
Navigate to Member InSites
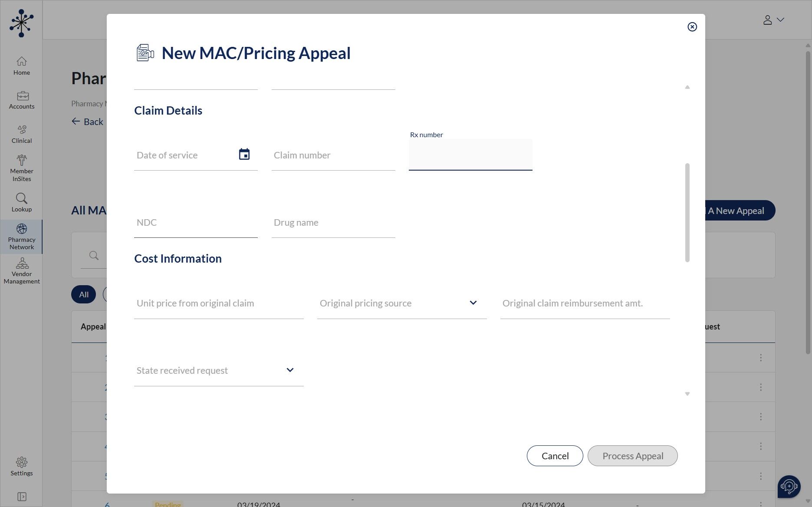[x=22, y=168]
